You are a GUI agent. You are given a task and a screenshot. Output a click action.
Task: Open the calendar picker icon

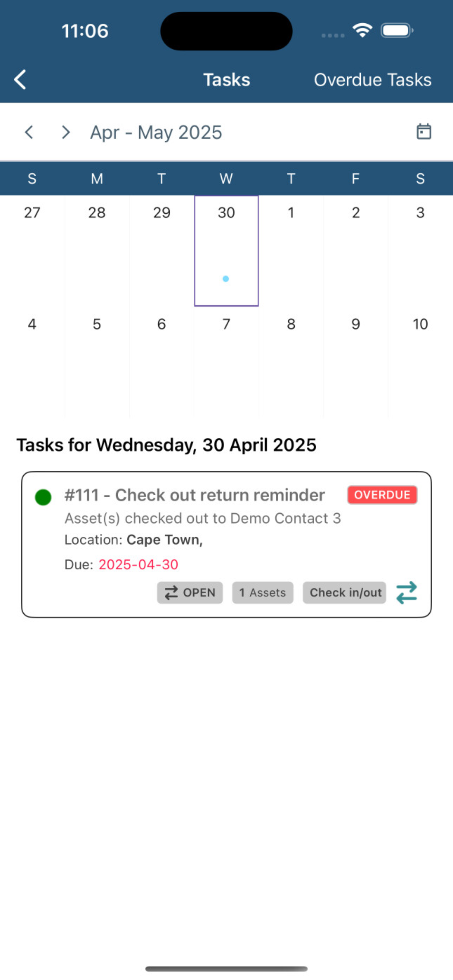click(x=424, y=132)
